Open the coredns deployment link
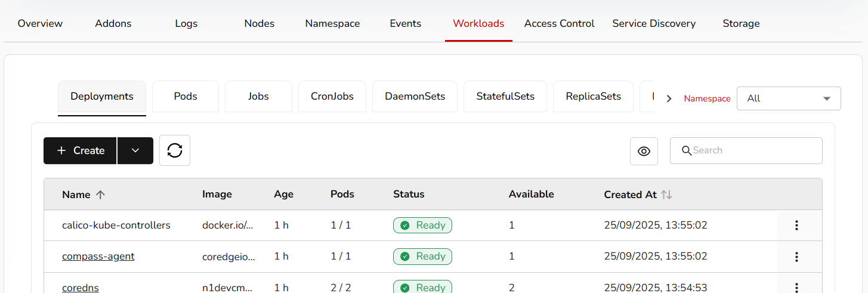 pos(80,288)
